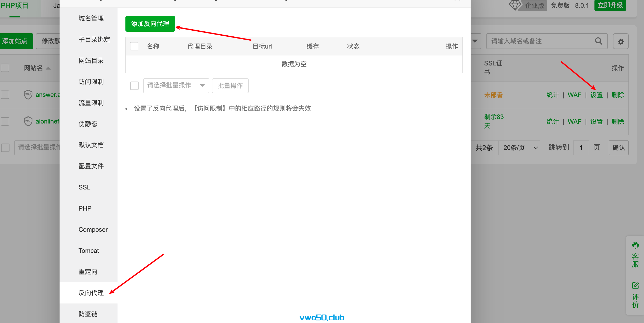Click 设置 link for the first site

pos(596,95)
